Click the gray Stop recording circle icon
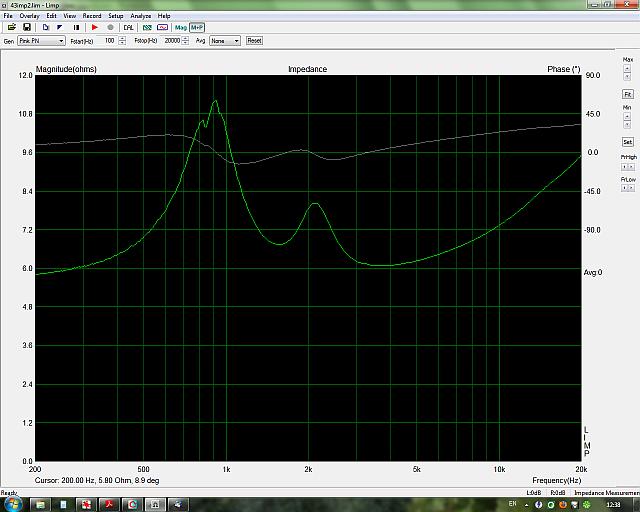640x512 pixels. pyautogui.click(x=109, y=27)
